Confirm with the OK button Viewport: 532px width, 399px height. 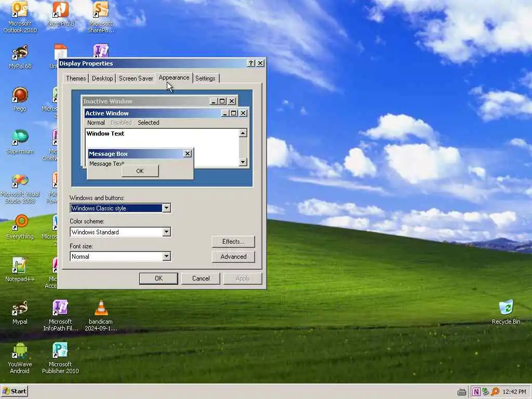coord(158,278)
